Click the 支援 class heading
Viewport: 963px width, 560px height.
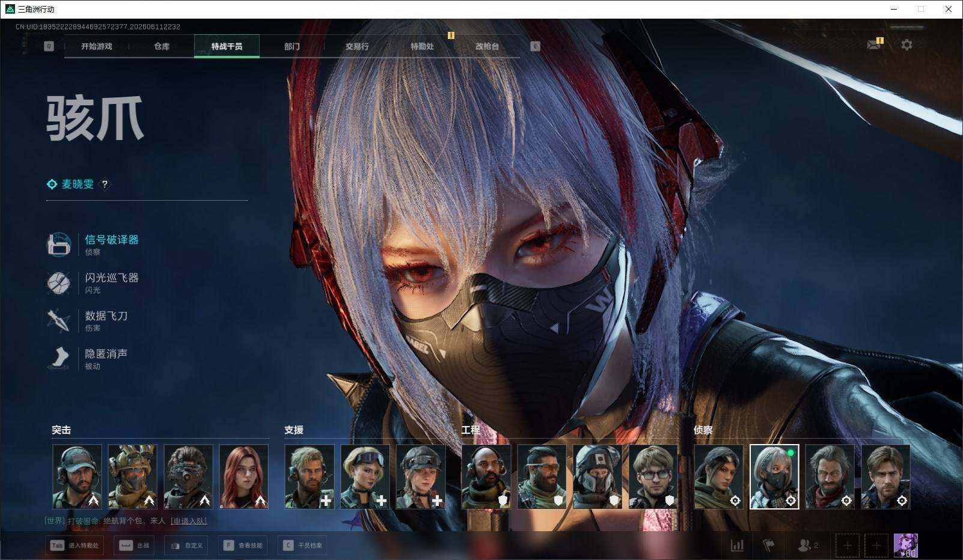294,430
